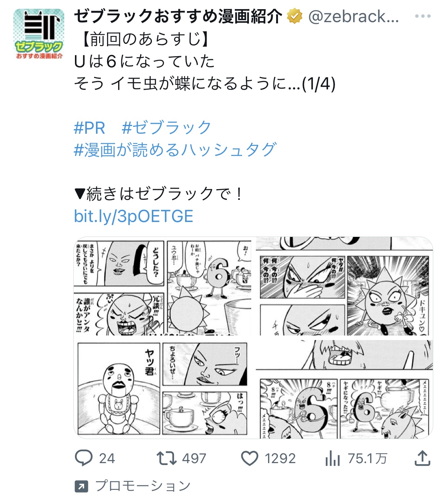The height and width of the screenshot is (504, 447).
Task: View the bottom-left ヤツ君 manga image
Action: (x=163, y=389)
